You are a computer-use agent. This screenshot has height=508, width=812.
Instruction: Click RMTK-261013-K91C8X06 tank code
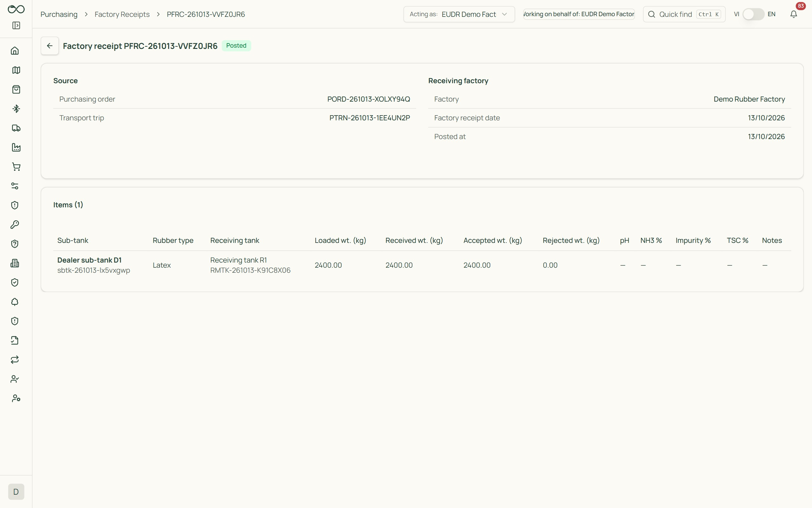click(250, 270)
